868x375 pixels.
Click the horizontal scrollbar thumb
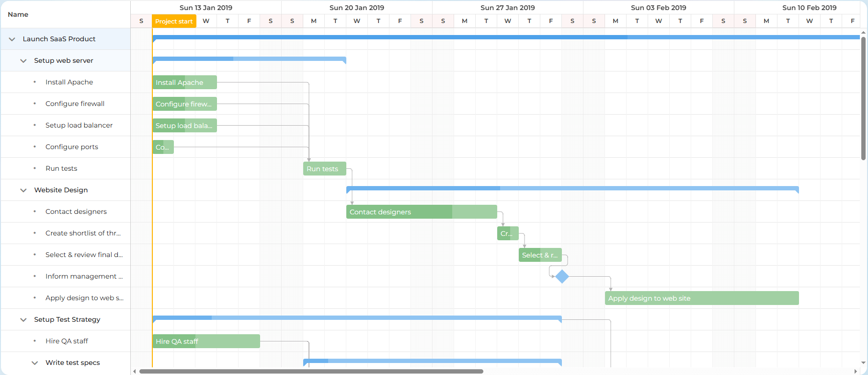click(311, 371)
